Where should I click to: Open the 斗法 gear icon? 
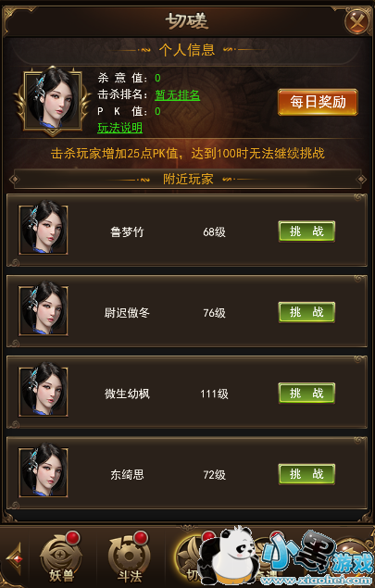[x=129, y=557]
